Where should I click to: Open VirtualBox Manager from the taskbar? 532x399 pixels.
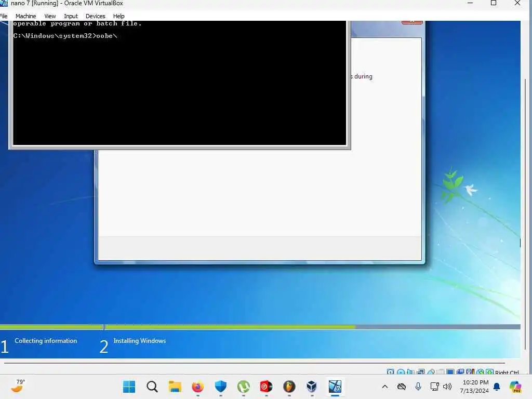point(312,387)
